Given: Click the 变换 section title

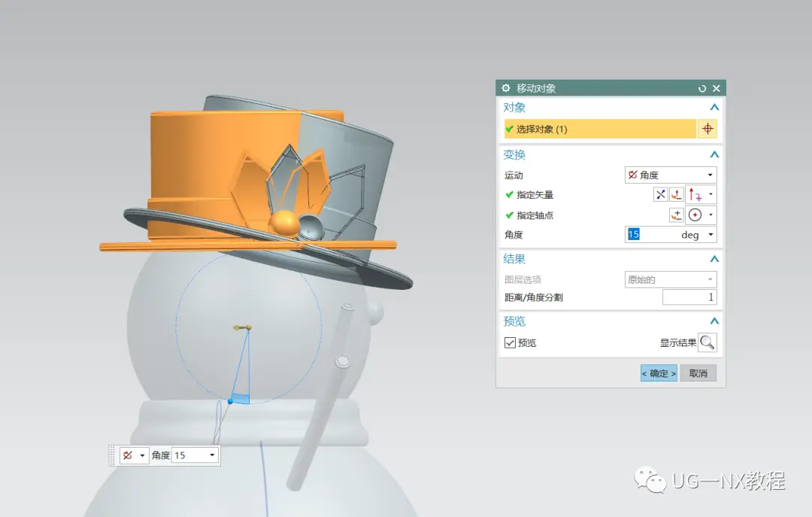Looking at the screenshot, I should [x=514, y=154].
